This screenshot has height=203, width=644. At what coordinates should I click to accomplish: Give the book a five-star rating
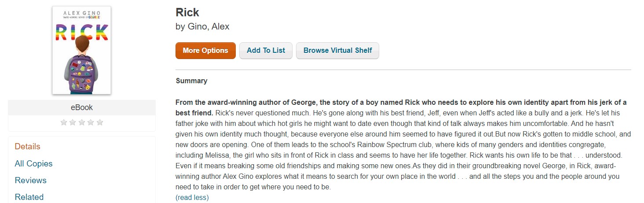coord(100,122)
